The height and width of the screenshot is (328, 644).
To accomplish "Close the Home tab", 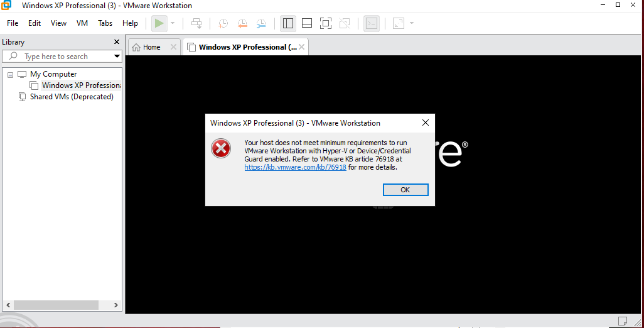I will 173,47.
